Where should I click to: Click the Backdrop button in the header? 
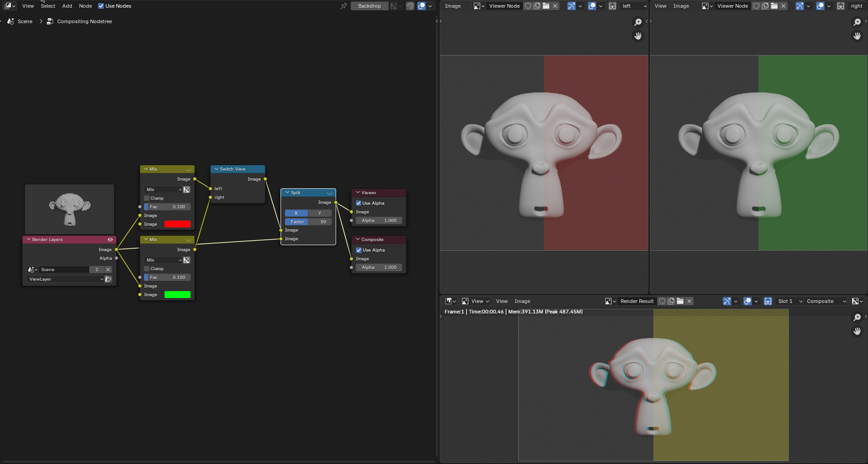369,6
